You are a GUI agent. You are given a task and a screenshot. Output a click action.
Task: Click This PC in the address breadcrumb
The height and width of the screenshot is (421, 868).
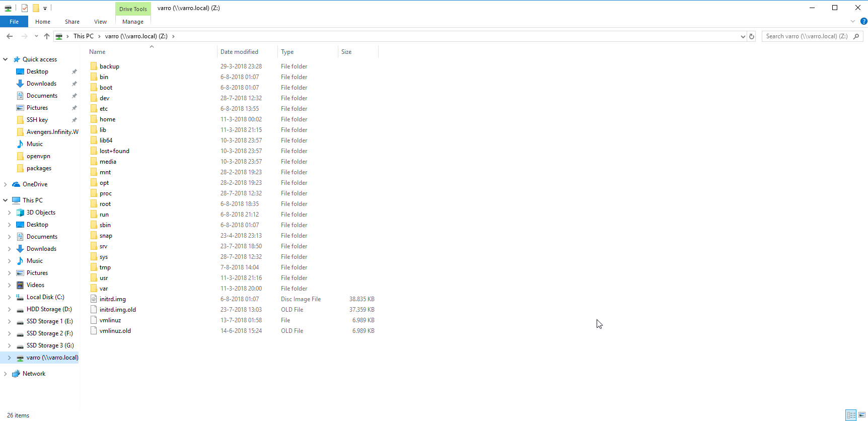tap(83, 36)
